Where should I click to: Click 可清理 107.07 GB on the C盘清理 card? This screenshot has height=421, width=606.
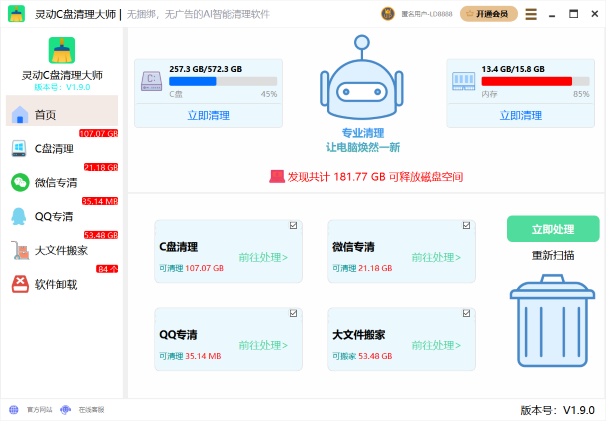click(x=191, y=268)
